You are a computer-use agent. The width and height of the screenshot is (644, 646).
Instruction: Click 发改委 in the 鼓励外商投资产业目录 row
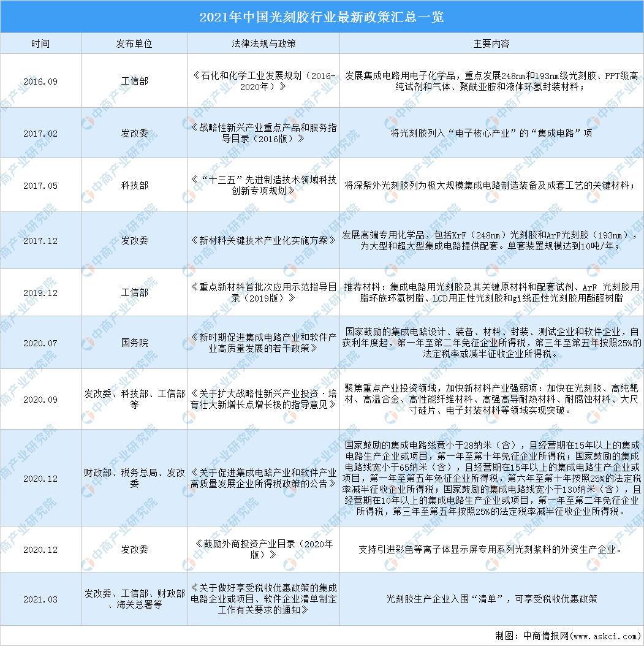tap(134, 550)
